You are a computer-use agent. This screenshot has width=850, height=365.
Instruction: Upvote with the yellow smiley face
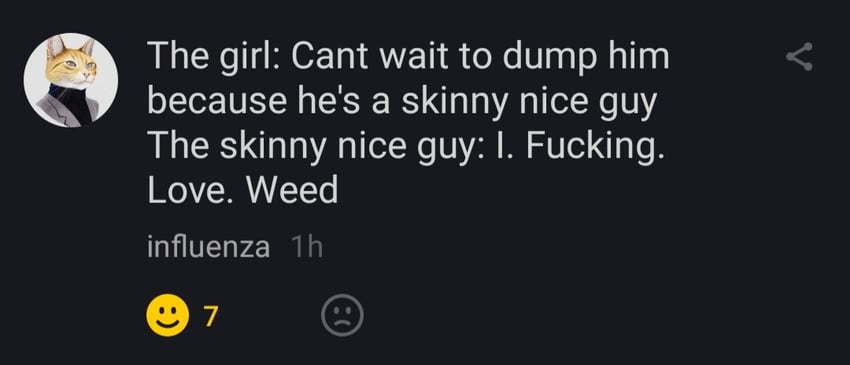pos(168,315)
